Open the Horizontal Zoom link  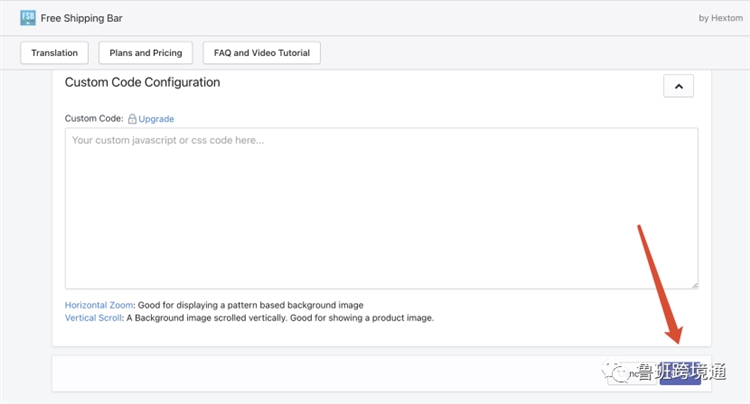click(x=100, y=305)
